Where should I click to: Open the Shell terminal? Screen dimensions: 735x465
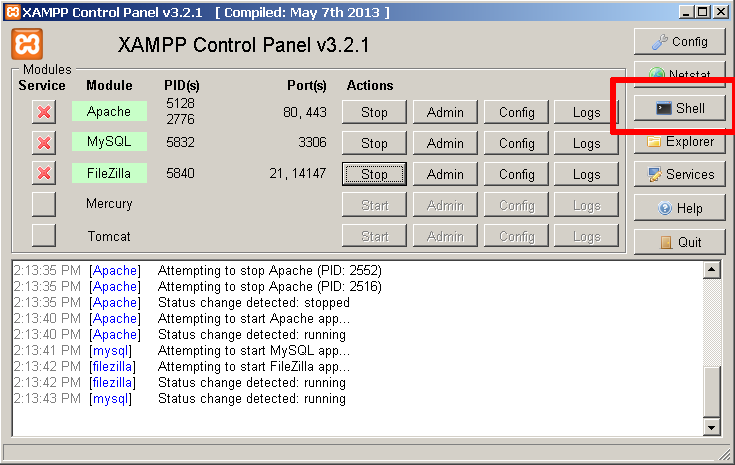[x=679, y=108]
